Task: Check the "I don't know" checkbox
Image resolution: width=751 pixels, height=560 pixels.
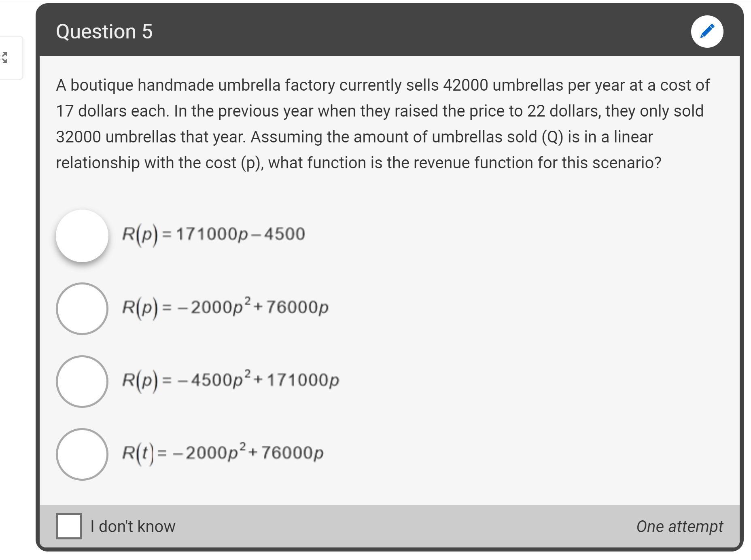Action: [x=69, y=526]
